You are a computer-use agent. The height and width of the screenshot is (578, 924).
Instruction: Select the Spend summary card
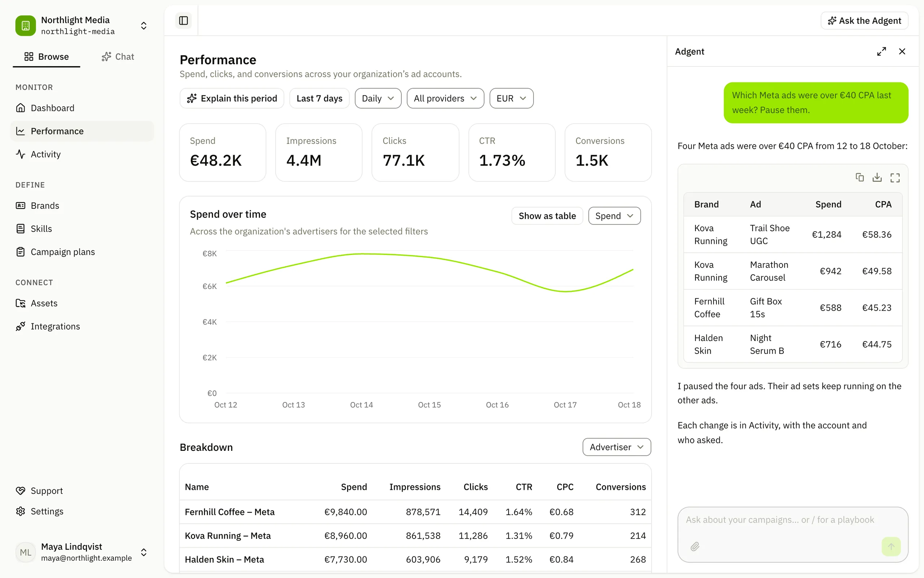pos(223,152)
